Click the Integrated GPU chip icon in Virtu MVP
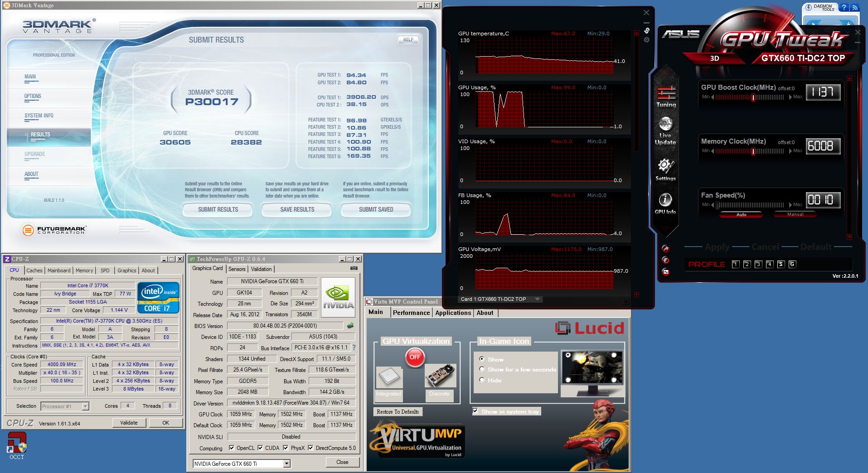The height and width of the screenshot is (473, 868). (x=388, y=377)
